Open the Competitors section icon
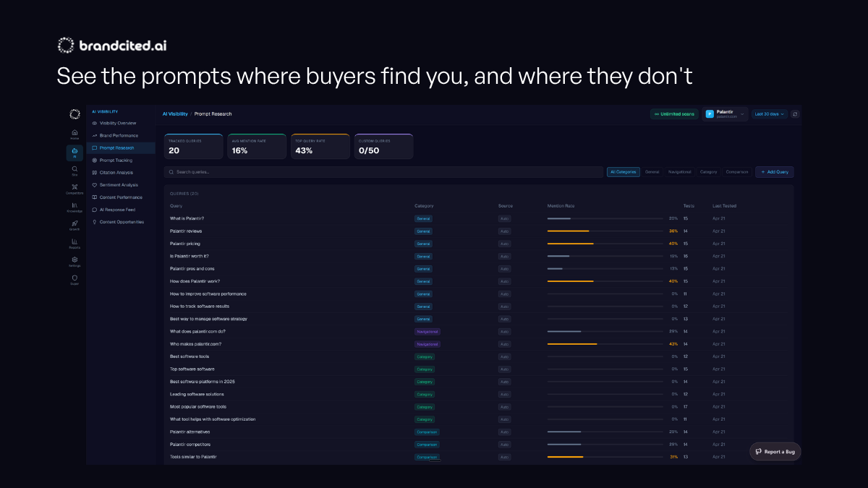 pos(75,189)
